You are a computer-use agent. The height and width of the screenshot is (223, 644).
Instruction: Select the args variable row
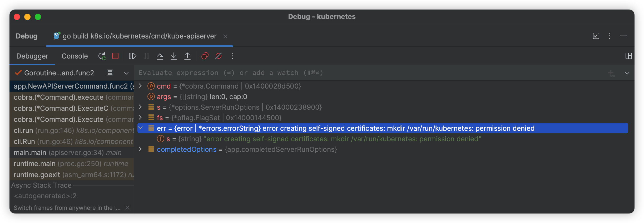pyautogui.click(x=383, y=97)
